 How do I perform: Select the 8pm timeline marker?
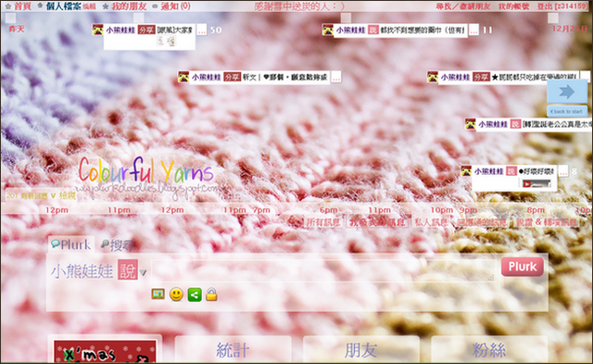pyautogui.click(x=536, y=210)
